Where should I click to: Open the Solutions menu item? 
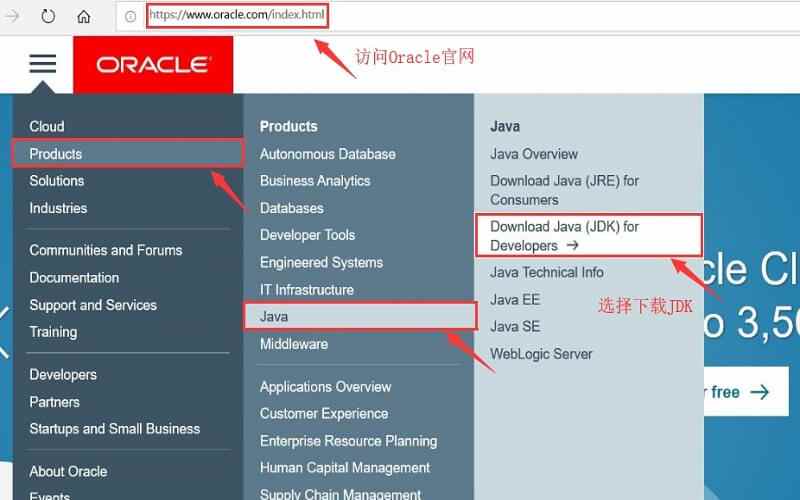[x=57, y=181]
